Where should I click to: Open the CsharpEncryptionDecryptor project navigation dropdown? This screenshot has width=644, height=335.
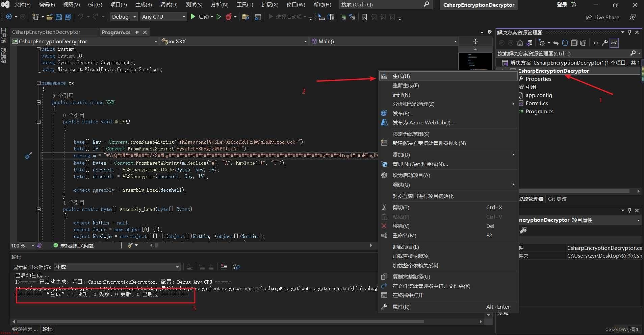point(85,41)
